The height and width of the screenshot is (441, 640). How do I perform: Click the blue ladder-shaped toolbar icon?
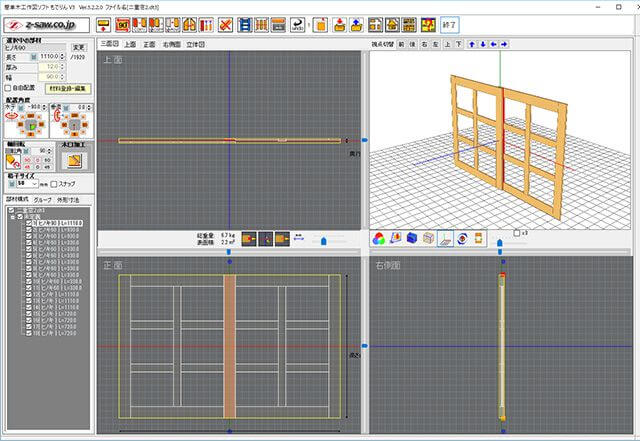coord(245,24)
